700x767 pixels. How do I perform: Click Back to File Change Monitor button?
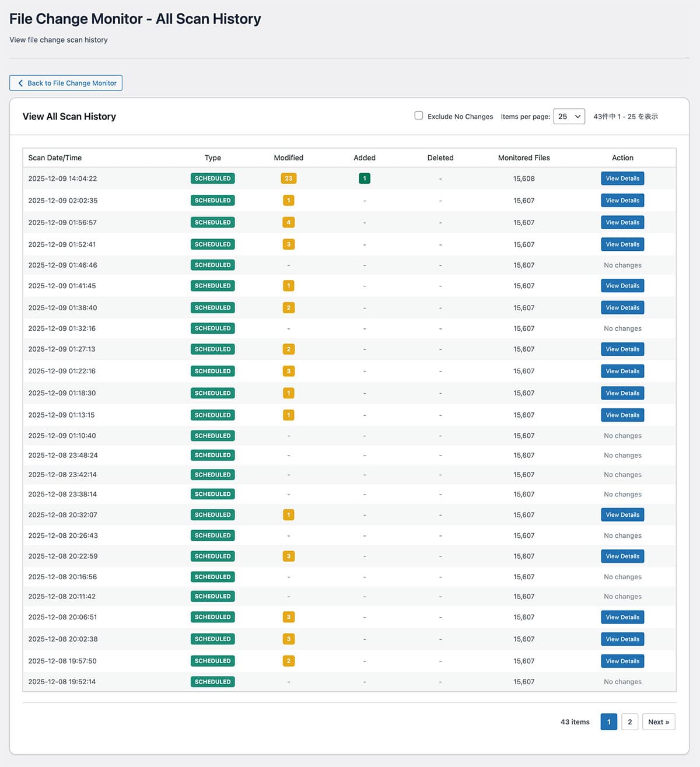click(x=66, y=83)
